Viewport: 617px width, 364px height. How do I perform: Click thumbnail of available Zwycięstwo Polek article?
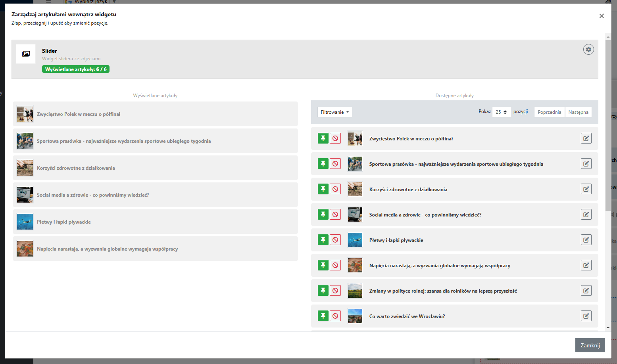point(355,138)
